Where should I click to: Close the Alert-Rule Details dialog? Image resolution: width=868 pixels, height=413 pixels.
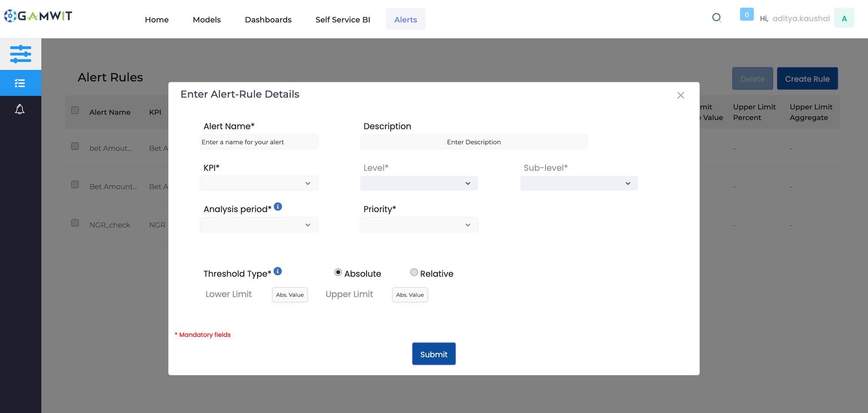[x=681, y=95]
